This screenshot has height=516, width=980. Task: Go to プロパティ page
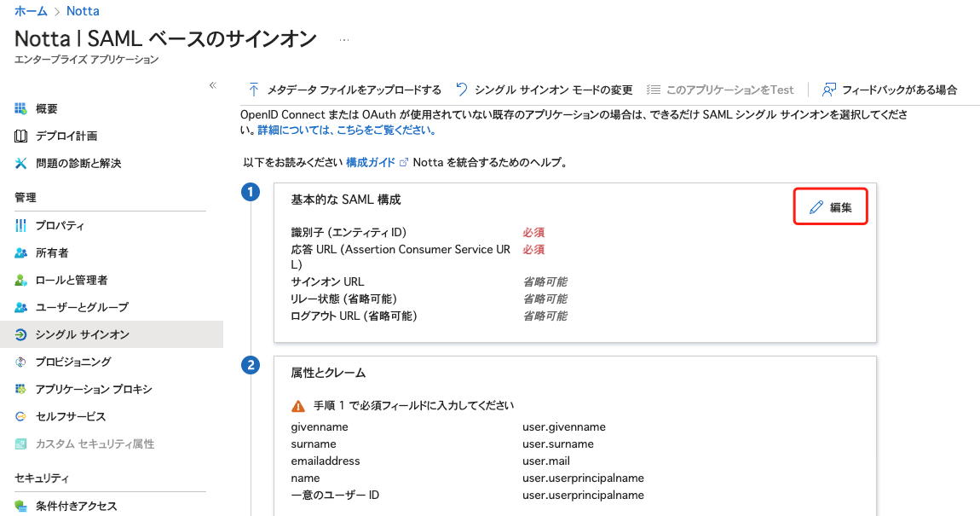(x=60, y=225)
